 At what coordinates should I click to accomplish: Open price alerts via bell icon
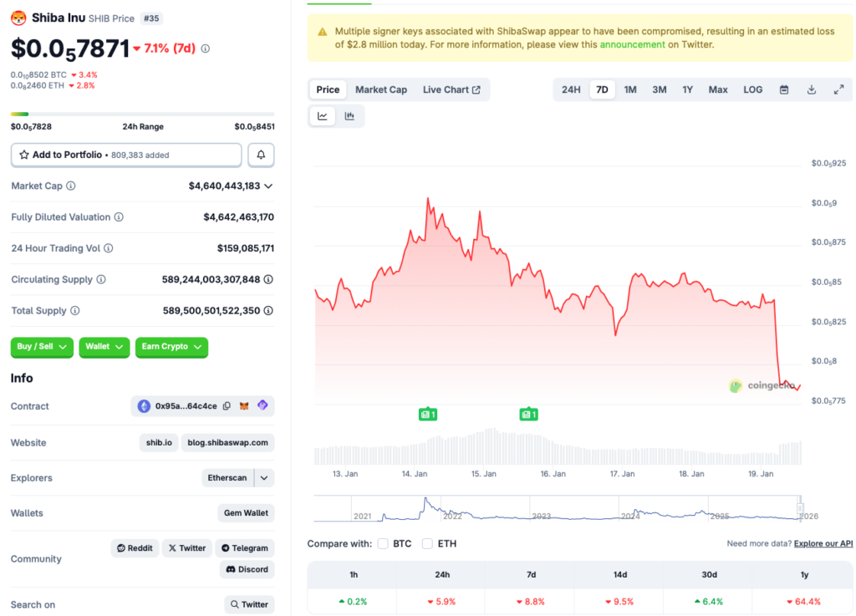coord(260,155)
